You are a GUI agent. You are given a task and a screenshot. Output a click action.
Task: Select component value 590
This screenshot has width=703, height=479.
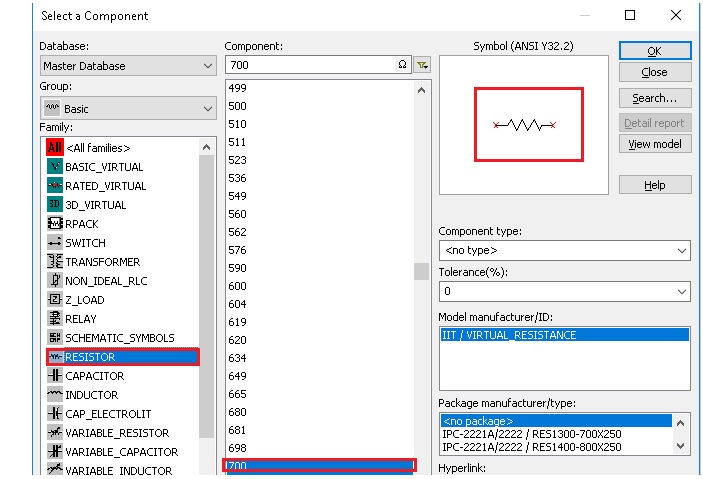click(x=237, y=268)
